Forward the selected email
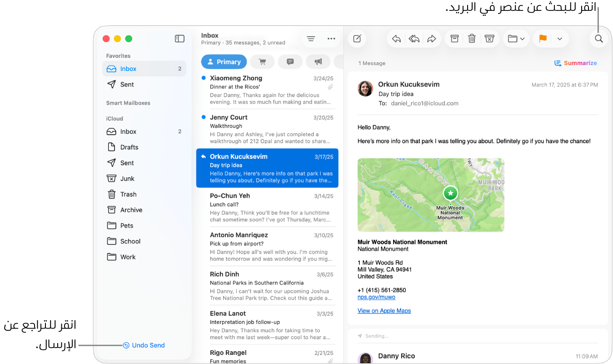 click(x=432, y=39)
